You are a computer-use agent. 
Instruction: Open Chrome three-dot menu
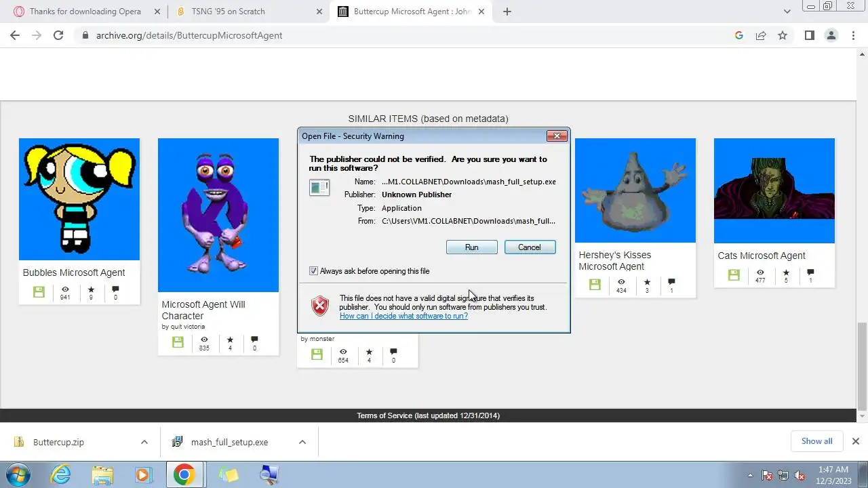[x=853, y=35]
